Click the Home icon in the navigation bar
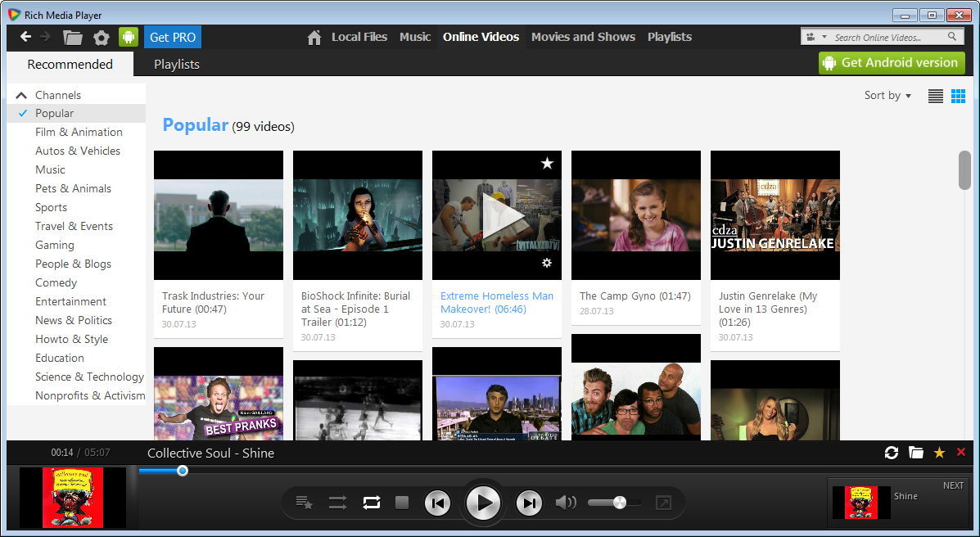This screenshot has width=980, height=537. tap(314, 38)
